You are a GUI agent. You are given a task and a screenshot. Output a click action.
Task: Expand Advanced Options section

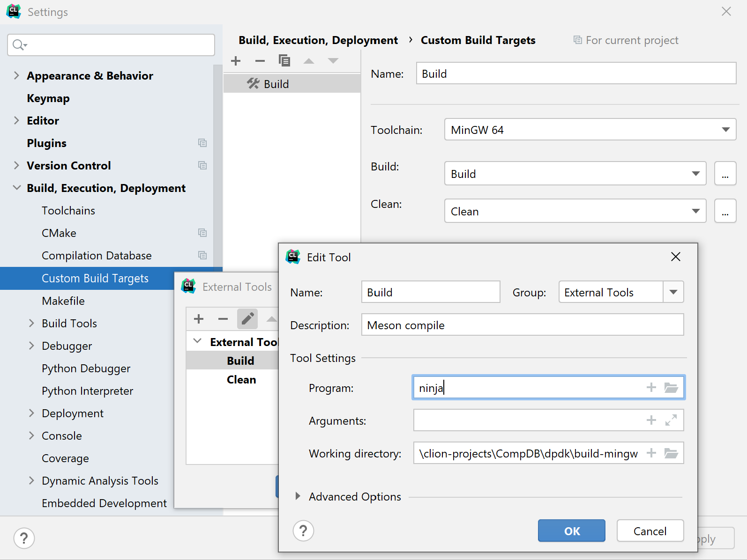298,496
